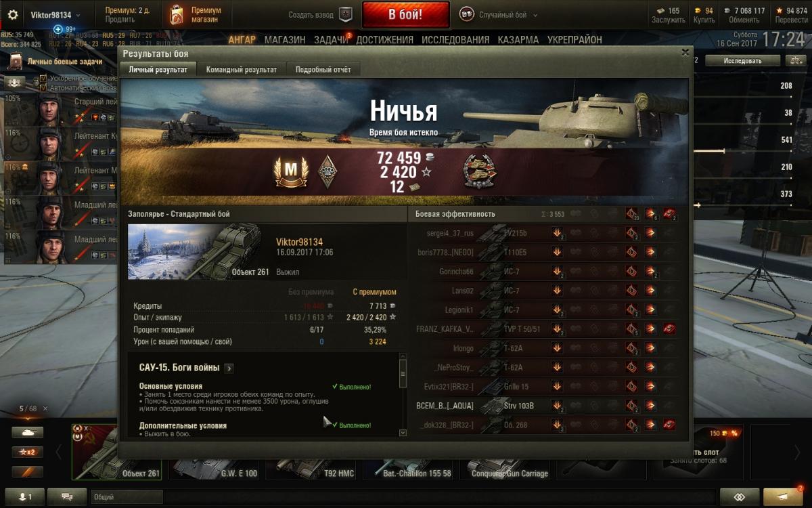Open Личные боевые задачи missions icon
The height and width of the screenshot is (508, 812).
click(x=15, y=62)
